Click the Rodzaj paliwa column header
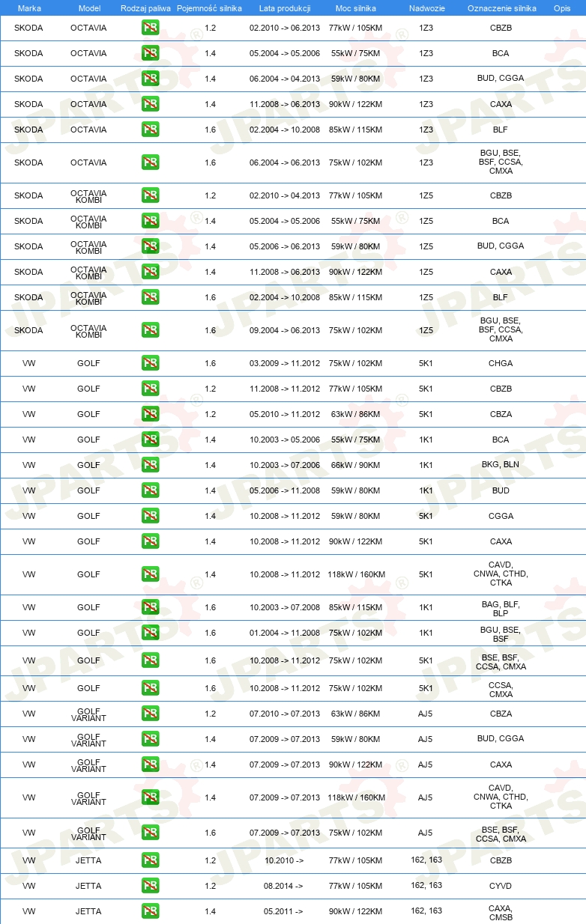 click(x=144, y=8)
